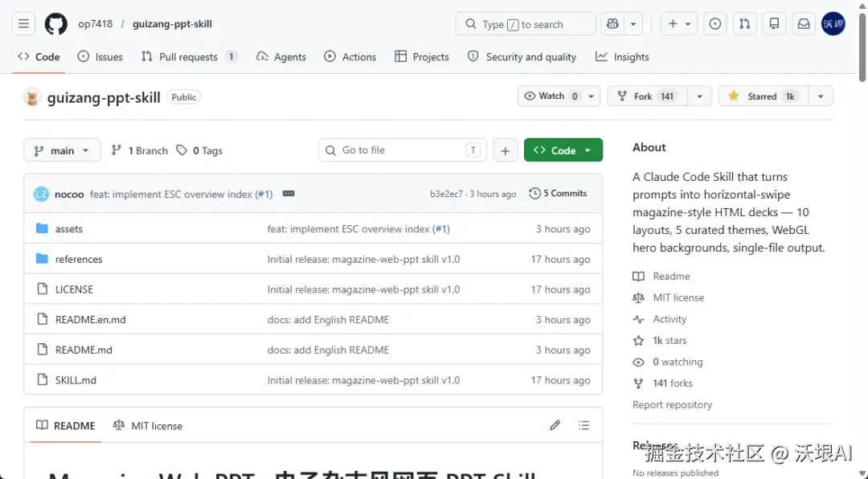The width and height of the screenshot is (868, 479).
Task: Click the issues circle icon in header
Action: click(x=714, y=24)
